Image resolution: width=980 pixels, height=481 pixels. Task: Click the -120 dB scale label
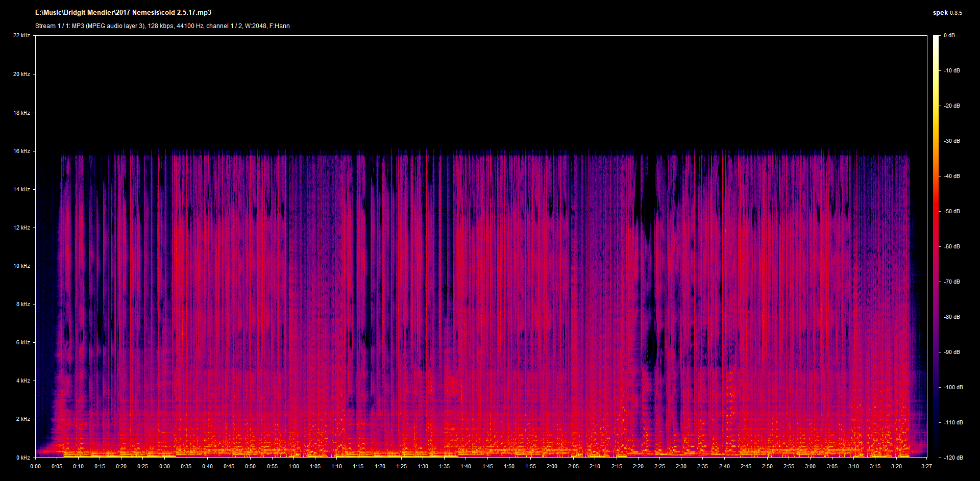click(x=952, y=458)
